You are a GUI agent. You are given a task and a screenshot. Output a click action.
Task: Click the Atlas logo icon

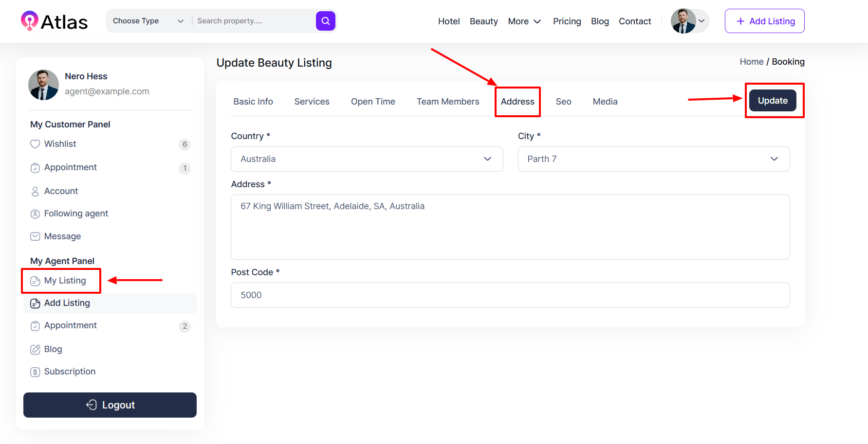(x=30, y=21)
